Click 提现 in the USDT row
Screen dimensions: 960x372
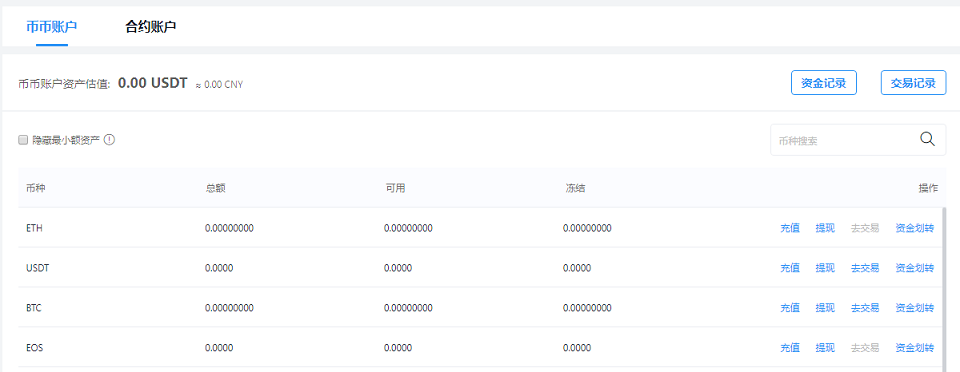coord(825,268)
